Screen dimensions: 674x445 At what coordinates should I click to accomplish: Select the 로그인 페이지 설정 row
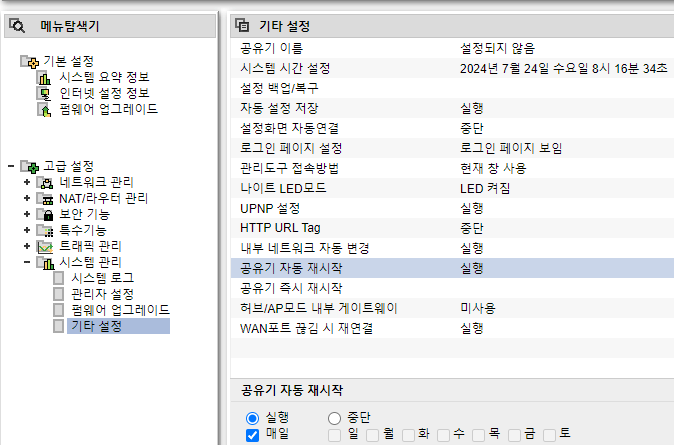452,148
